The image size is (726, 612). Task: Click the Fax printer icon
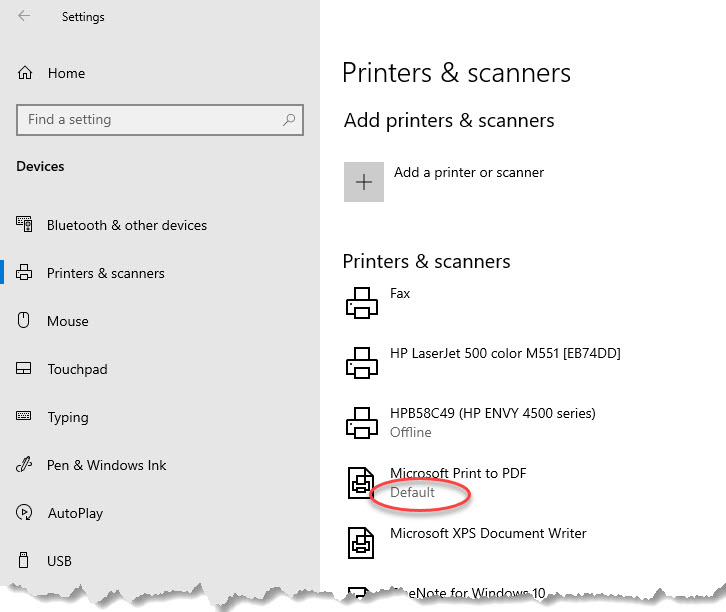point(362,303)
